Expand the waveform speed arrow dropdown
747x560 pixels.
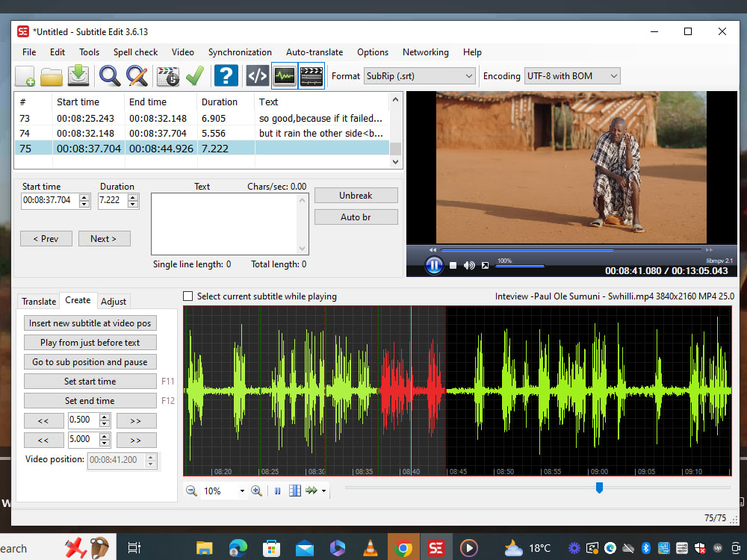click(x=324, y=491)
